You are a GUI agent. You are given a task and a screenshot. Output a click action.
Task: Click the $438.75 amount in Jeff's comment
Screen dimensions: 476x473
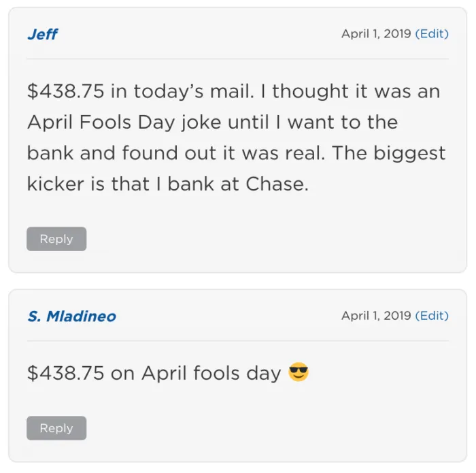[x=65, y=92]
